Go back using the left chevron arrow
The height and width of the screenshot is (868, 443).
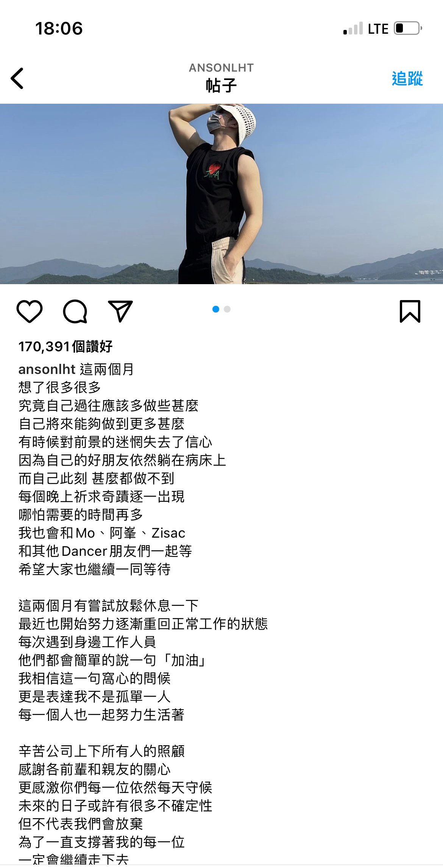[x=17, y=78]
